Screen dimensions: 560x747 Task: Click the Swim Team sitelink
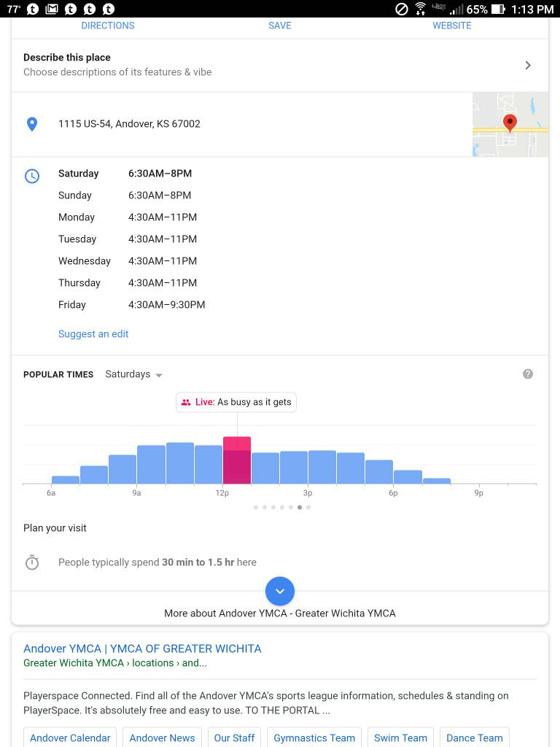[x=400, y=738]
